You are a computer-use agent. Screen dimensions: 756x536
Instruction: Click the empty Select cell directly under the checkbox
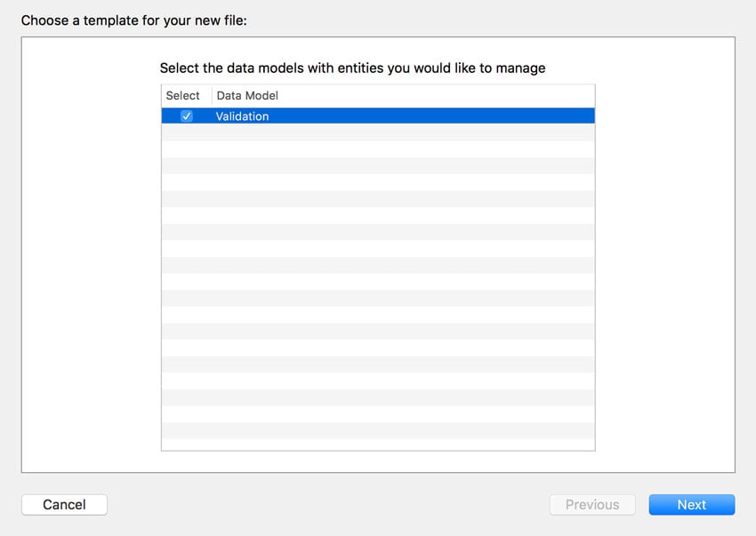coord(186,132)
